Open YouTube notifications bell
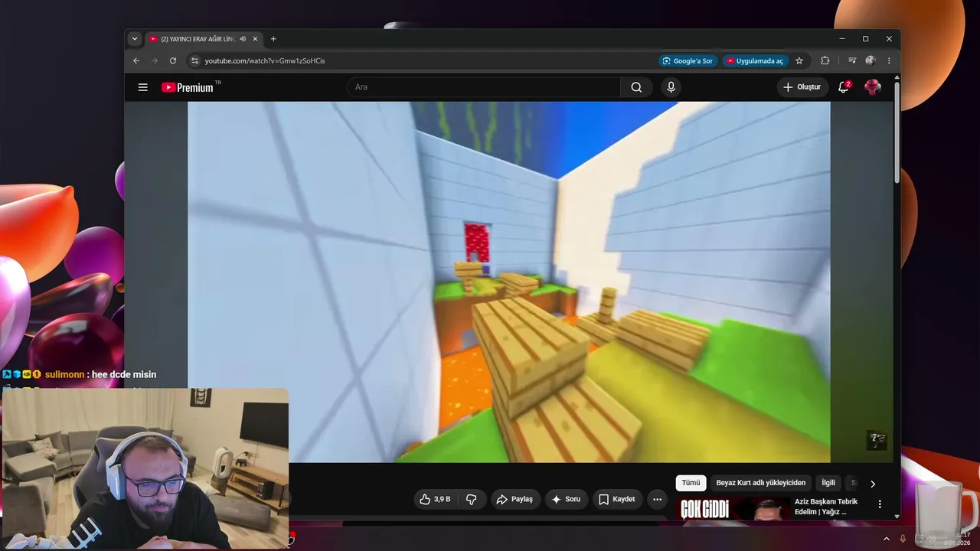The height and width of the screenshot is (551, 980). pyautogui.click(x=844, y=87)
